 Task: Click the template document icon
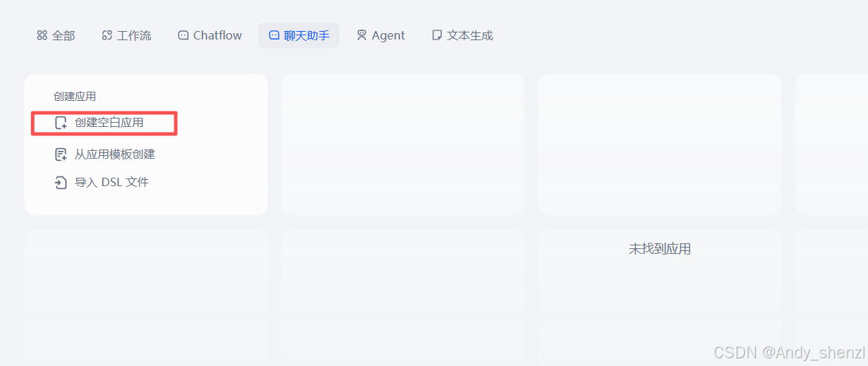[61, 154]
